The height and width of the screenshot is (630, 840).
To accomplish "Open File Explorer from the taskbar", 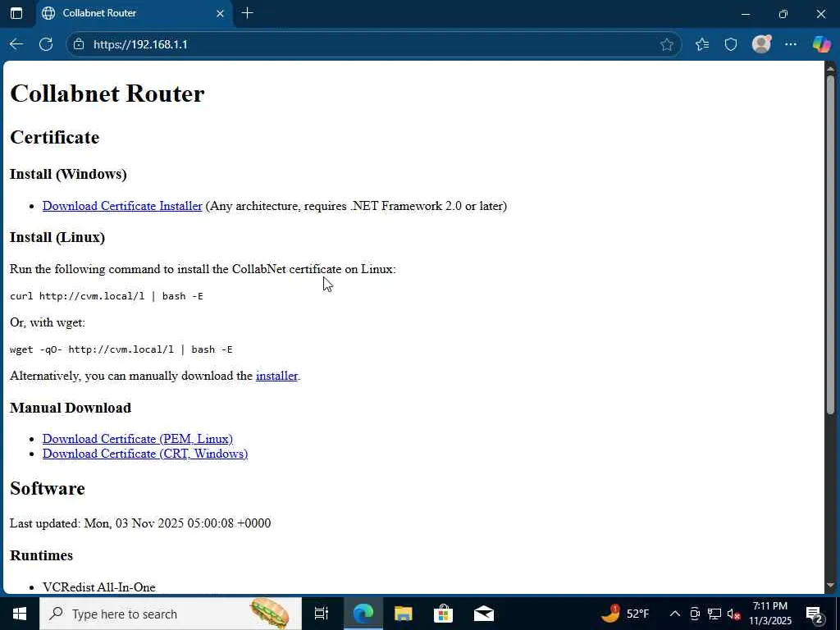I will coord(403,614).
